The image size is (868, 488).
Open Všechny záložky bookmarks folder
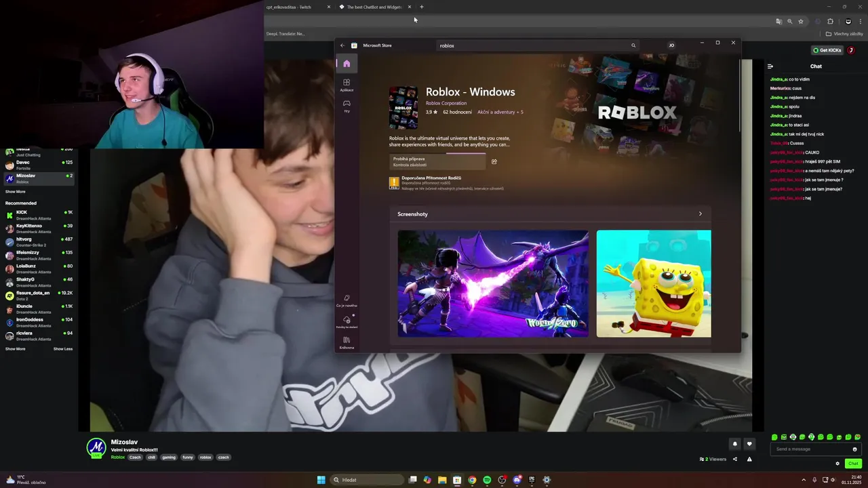point(845,33)
